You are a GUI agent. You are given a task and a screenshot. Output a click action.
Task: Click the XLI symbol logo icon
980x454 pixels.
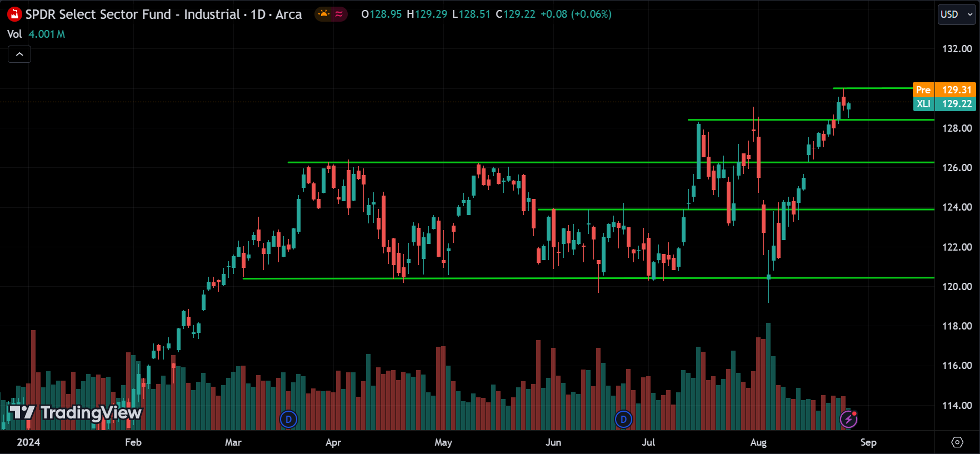[14, 14]
